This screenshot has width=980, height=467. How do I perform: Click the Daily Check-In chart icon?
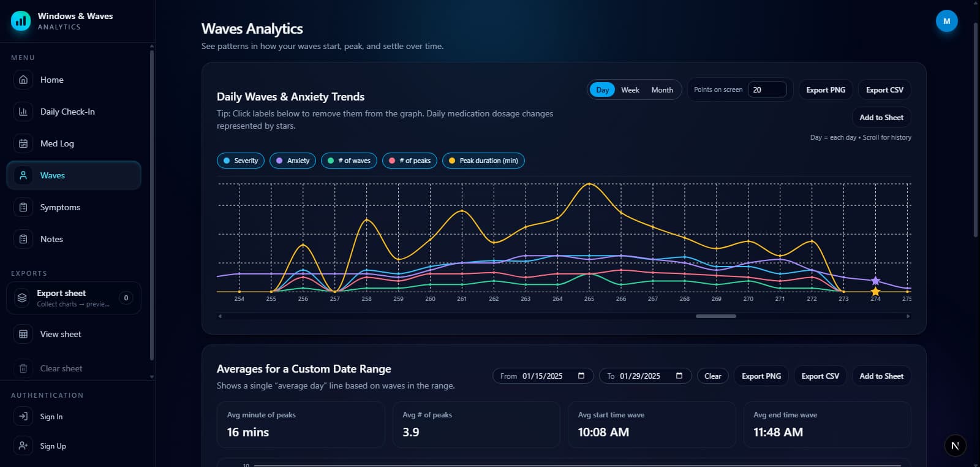23,112
